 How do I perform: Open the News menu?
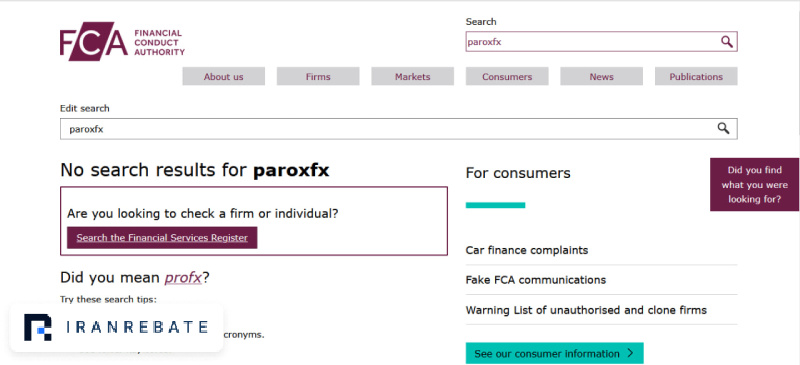(602, 77)
